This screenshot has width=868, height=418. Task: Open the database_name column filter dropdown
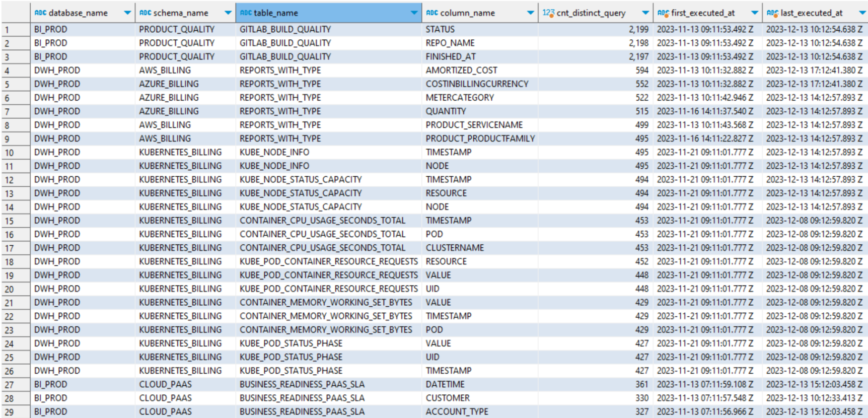pyautogui.click(x=127, y=13)
